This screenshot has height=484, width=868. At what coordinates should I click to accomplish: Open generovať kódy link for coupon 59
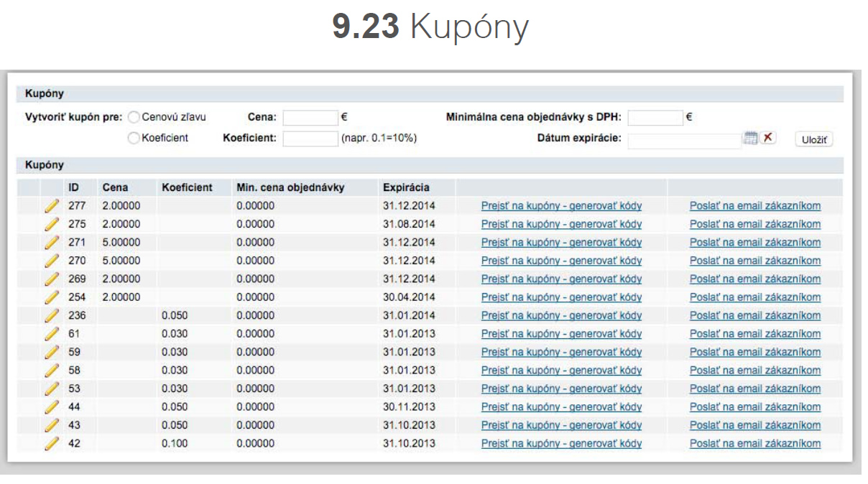[x=561, y=353]
